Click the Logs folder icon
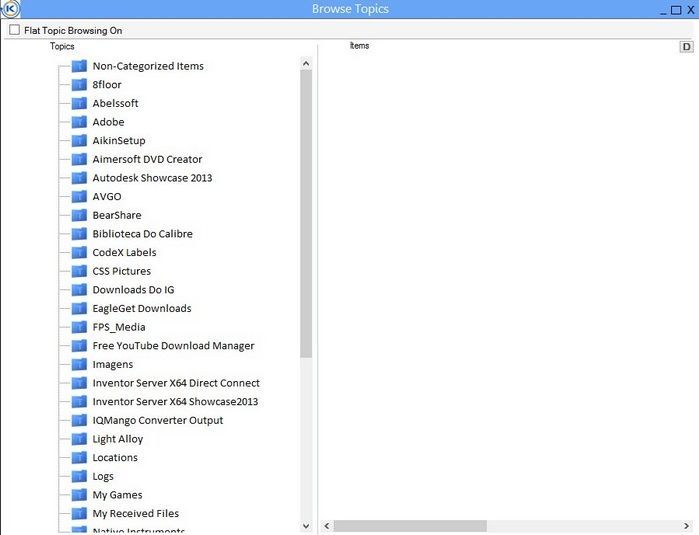Image resolution: width=699 pixels, height=535 pixels. (79, 477)
